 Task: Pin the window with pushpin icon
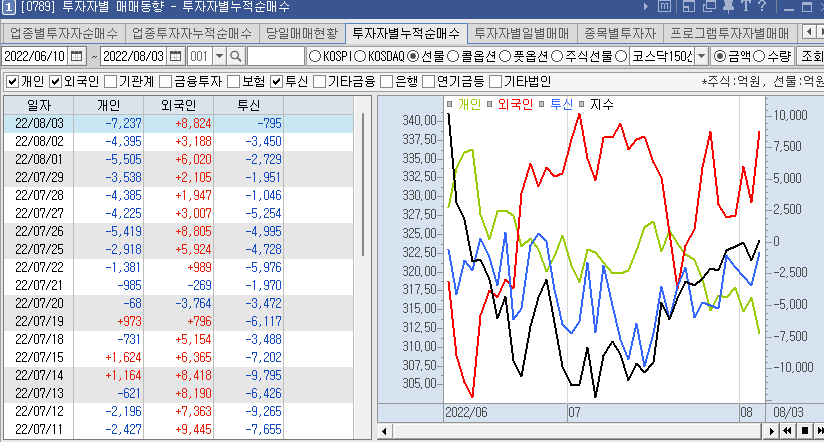pos(728,7)
